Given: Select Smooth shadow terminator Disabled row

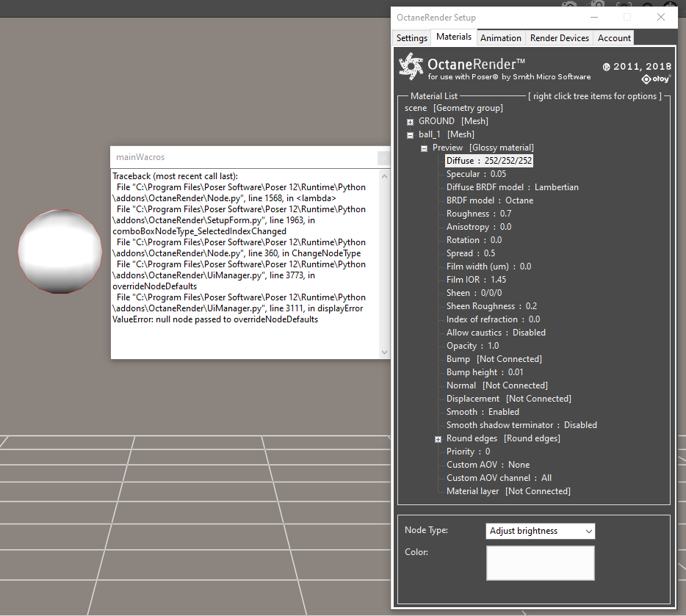Looking at the screenshot, I should [x=521, y=425].
